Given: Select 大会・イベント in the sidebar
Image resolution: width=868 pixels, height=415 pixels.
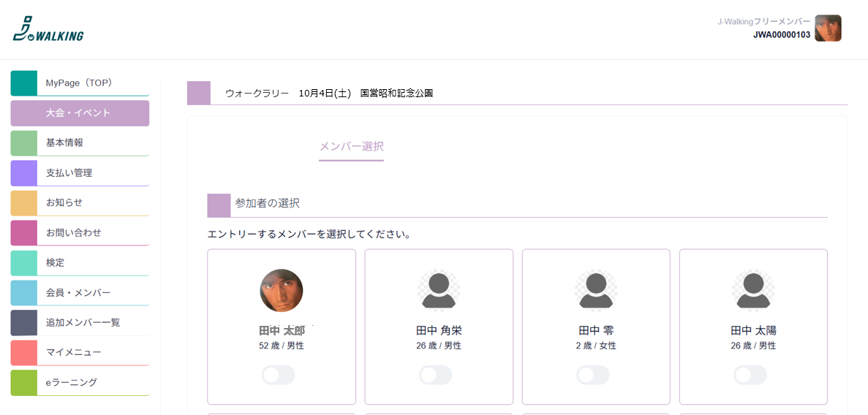Looking at the screenshot, I should (80, 113).
